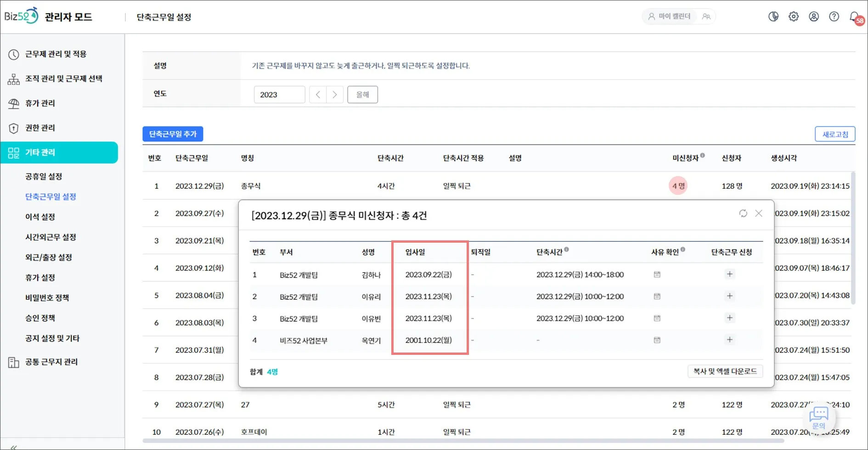This screenshot has height=450, width=868.
Task: Click the year input field showing 2023
Action: [279, 95]
